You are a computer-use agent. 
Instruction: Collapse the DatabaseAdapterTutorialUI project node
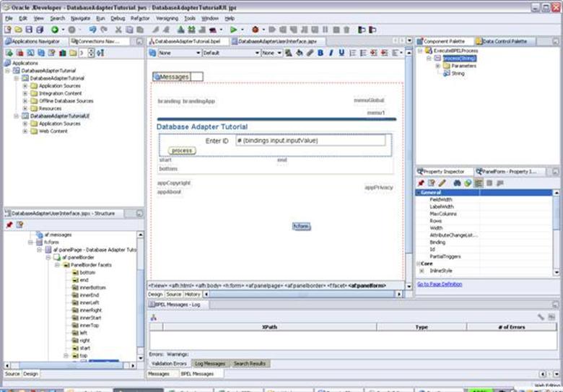coord(16,116)
